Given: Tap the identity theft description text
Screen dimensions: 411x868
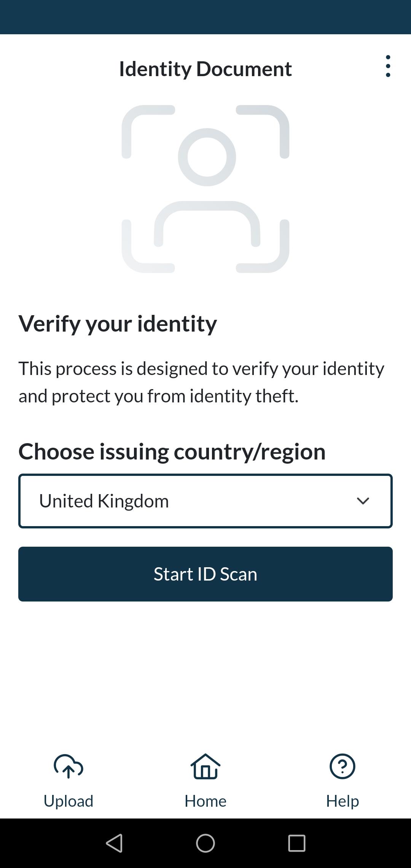Looking at the screenshot, I should [202, 382].
